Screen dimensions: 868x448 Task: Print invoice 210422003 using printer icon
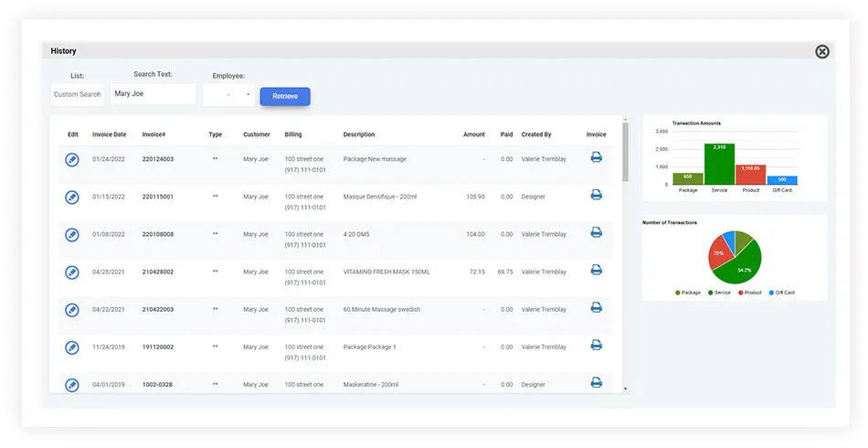coord(597,307)
